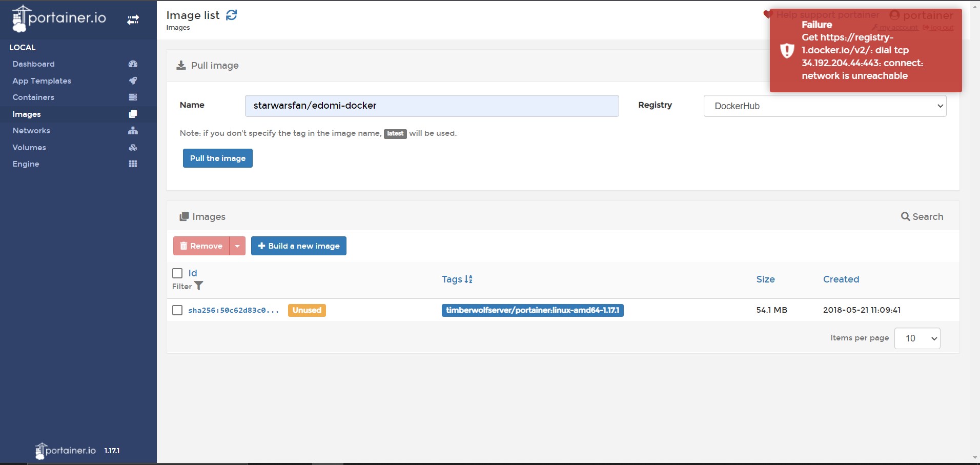Click the Unused label badge

click(x=307, y=310)
